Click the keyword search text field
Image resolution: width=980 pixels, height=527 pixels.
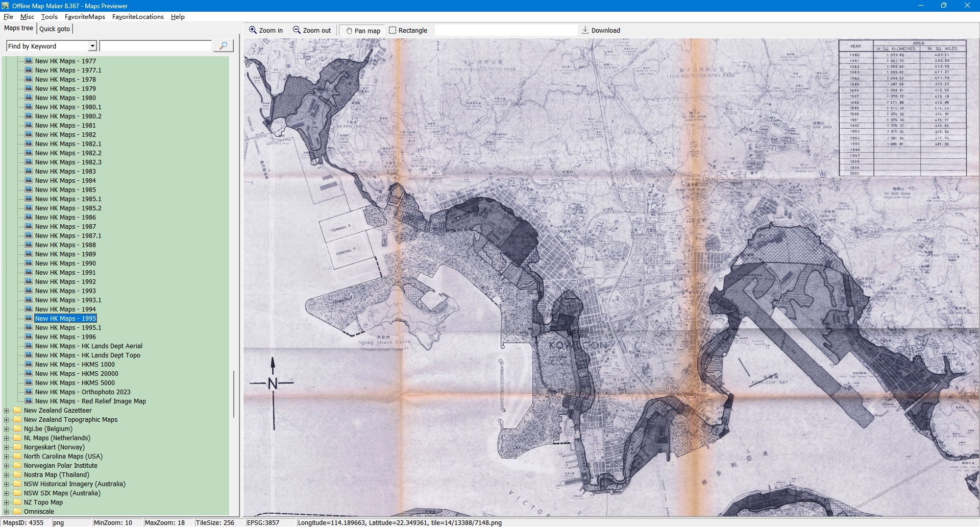click(x=156, y=46)
